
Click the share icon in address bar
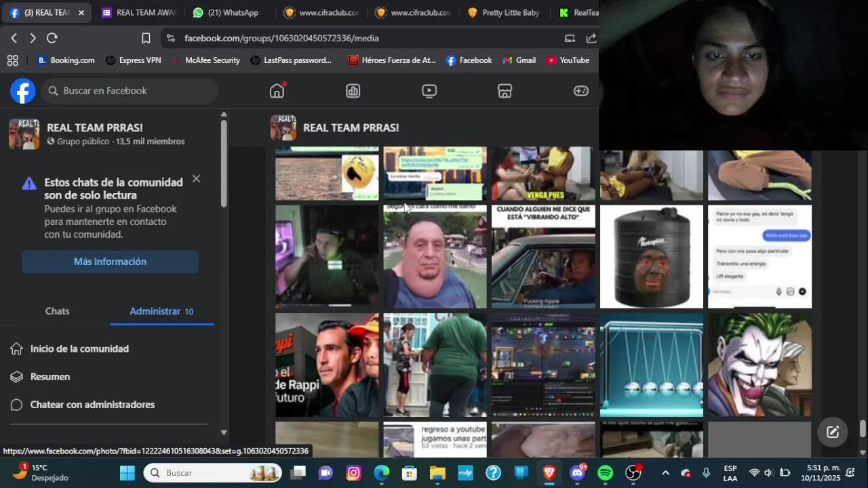click(591, 39)
